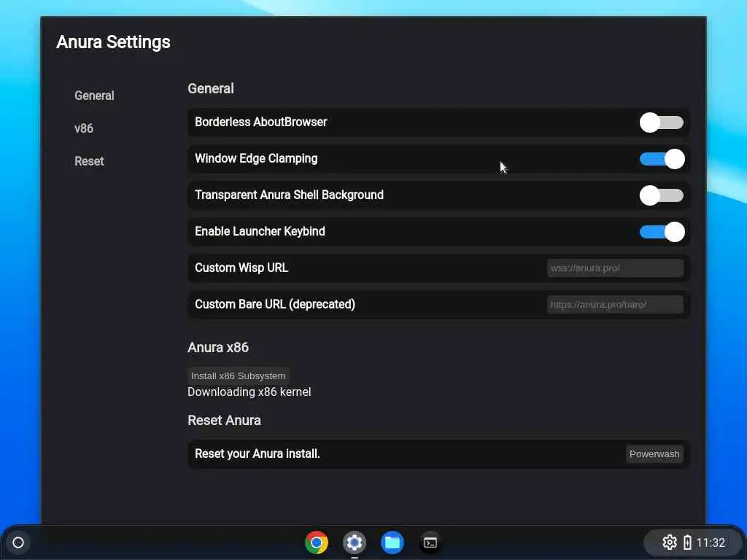Click the Window Edge Clamping label

pos(256,158)
